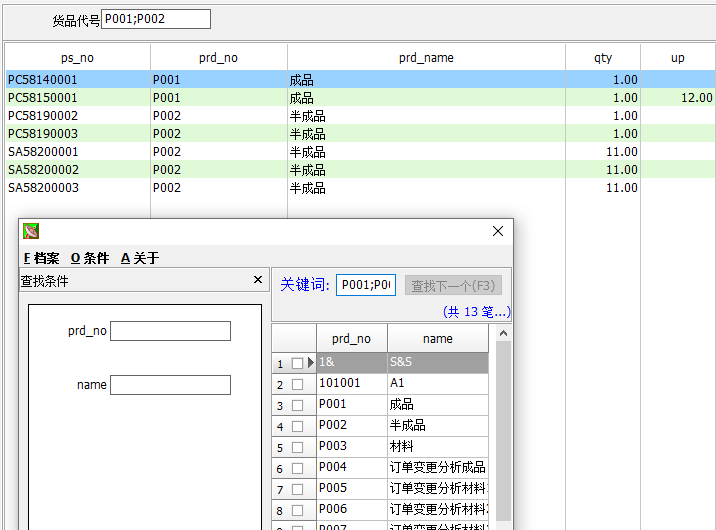This screenshot has width=716, height=530.
Task: Tick the checkbox for row P001
Action: point(297,405)
